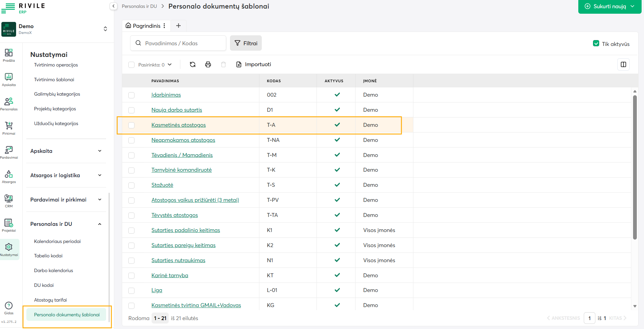Select checkbox for Neapmokamos atostogos row

[x=131, y=140]
